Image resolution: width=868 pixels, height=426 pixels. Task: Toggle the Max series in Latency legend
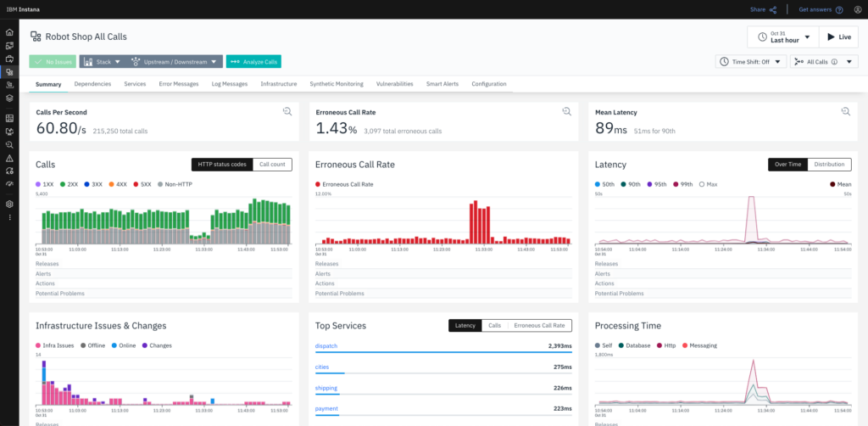[x=708, y=184]
